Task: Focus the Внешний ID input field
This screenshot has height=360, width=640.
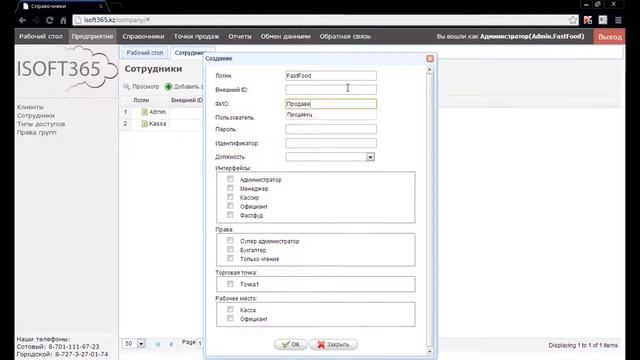Action: click(331, 89)
